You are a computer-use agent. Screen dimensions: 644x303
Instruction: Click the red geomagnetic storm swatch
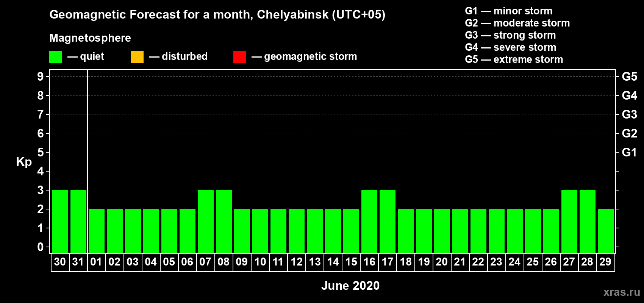(239, 57)
